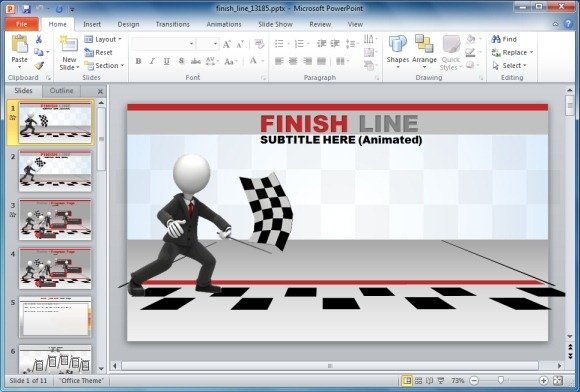Click the 73% zoom level
580x392 pixels.
coord(458,381)
